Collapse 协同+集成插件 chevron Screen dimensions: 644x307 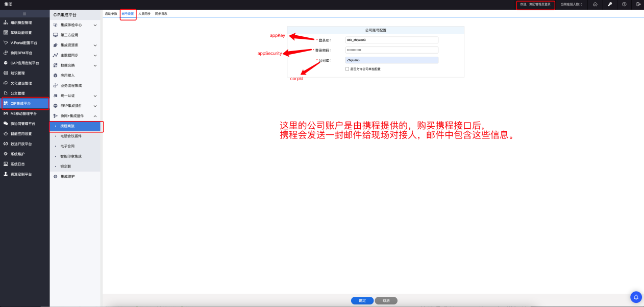tap(95, 116)
